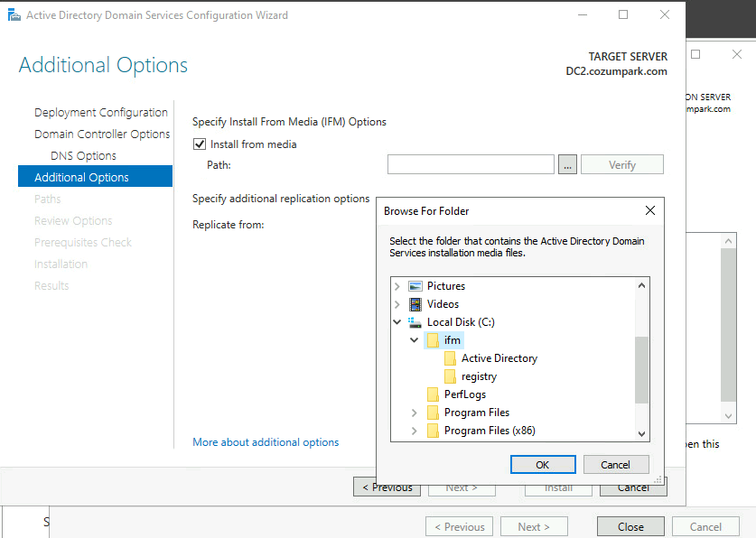Maximize the Configuration Wizard window
The height and width of the screenshot is (538, 756).
[x=623, y=15]
